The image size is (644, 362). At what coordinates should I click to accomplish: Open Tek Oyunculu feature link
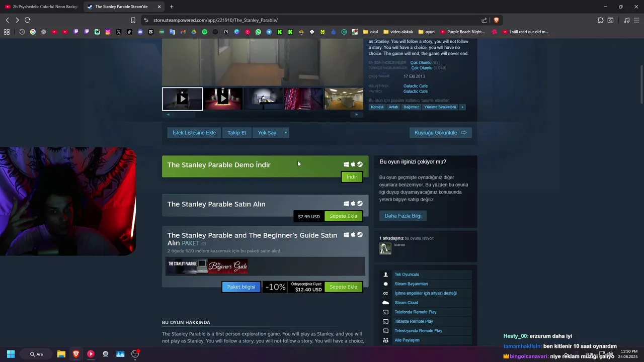(407, 275)
